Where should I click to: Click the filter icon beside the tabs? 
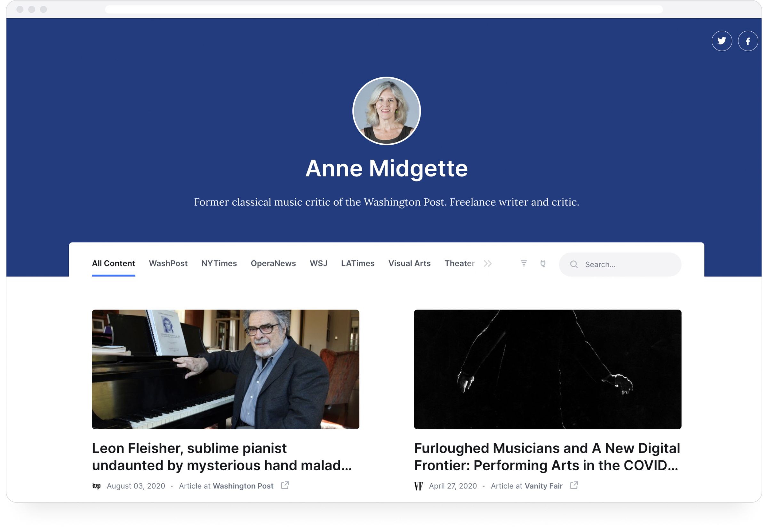(x=524, y=263)
